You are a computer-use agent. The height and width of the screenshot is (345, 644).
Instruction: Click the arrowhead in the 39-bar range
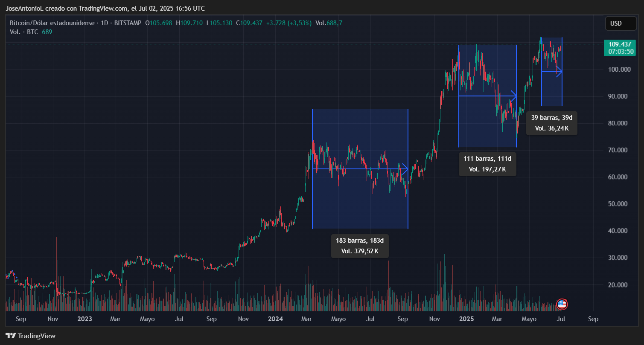559,72
